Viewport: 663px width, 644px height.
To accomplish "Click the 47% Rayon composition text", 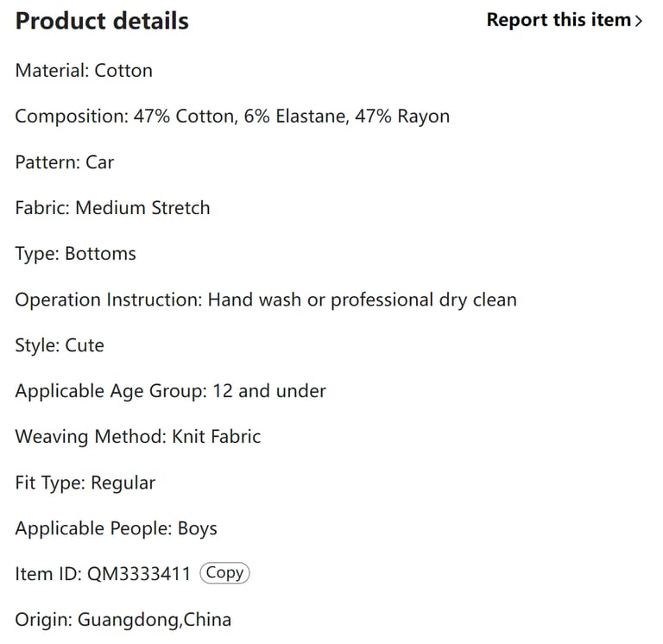I will pyautogui.click(x=401, y=117).
